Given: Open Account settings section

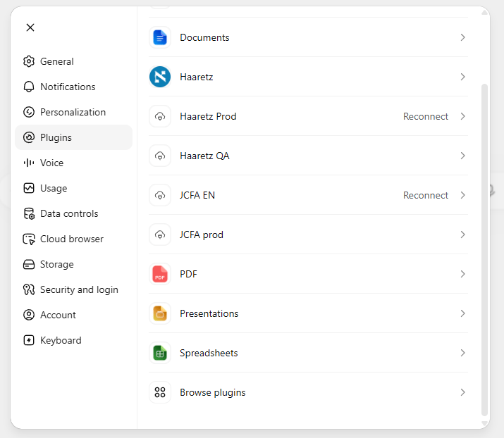Looking at the screenshot, I should [x=73, y=315].
